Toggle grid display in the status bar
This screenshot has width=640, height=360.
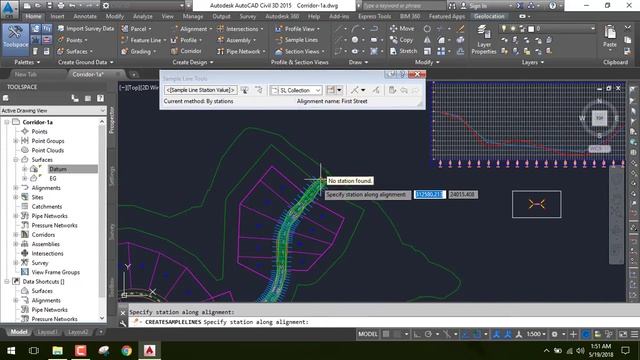pos(386,334)
